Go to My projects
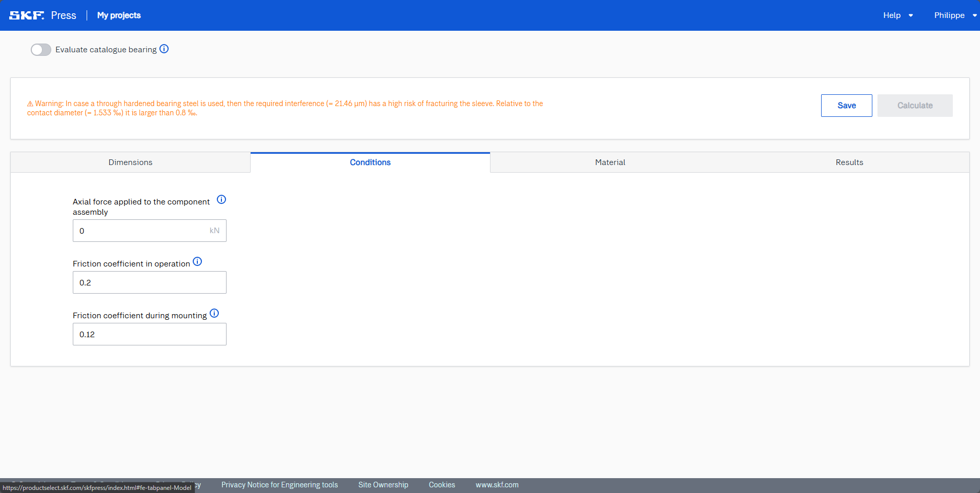The height and width of the screenshot is (493, 980). tap(119, 15)
